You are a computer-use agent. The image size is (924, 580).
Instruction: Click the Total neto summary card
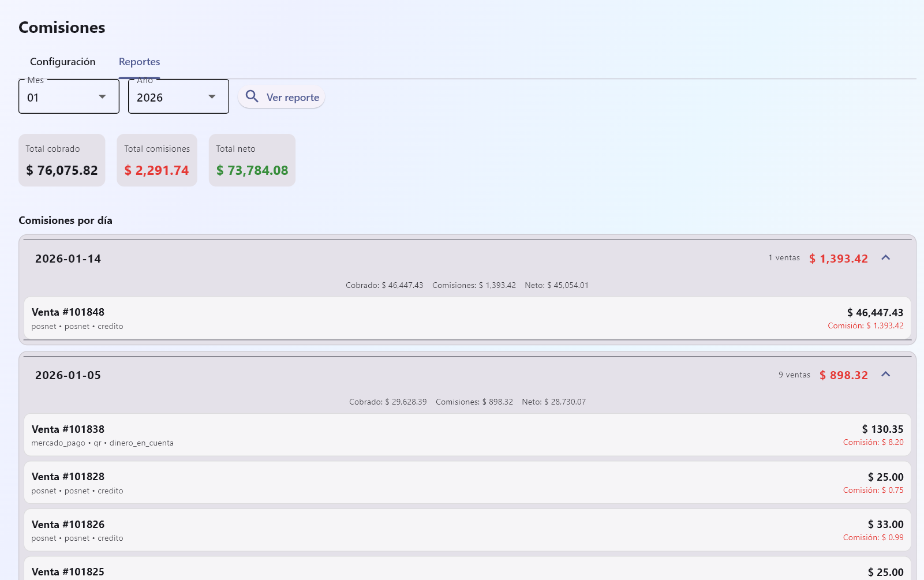(x=252, y=160)
